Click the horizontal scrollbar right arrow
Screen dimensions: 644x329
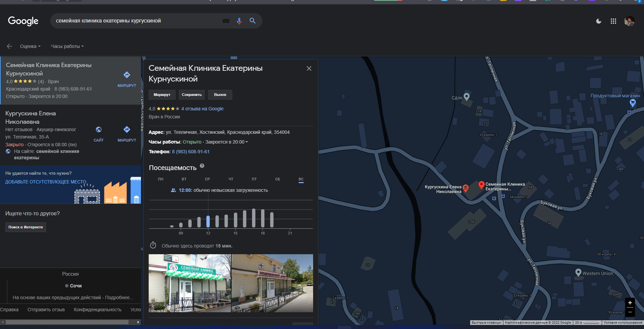138,322
